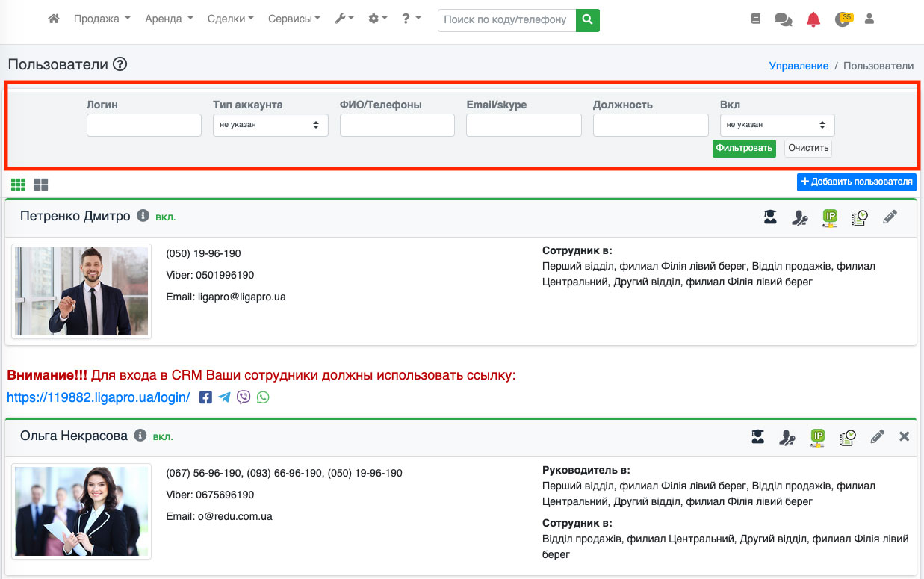Open the Сервисы menu
This screenshot has width=924, height=579.
pos(294,19)
